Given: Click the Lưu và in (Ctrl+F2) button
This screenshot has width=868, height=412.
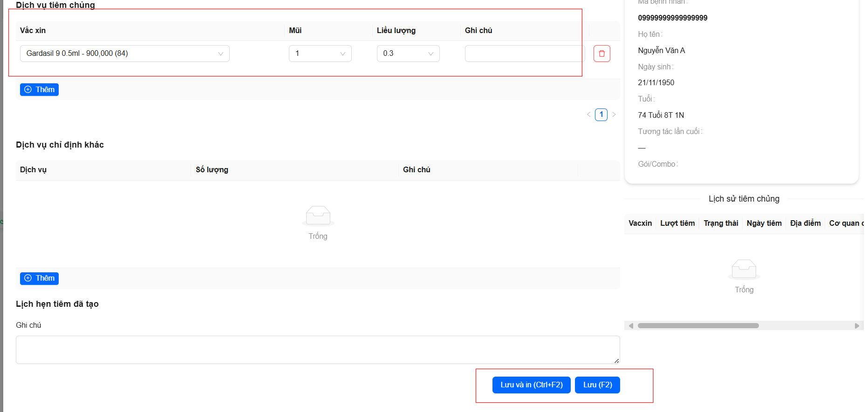Looking at the screenshot, I should [x=531, y=385].
